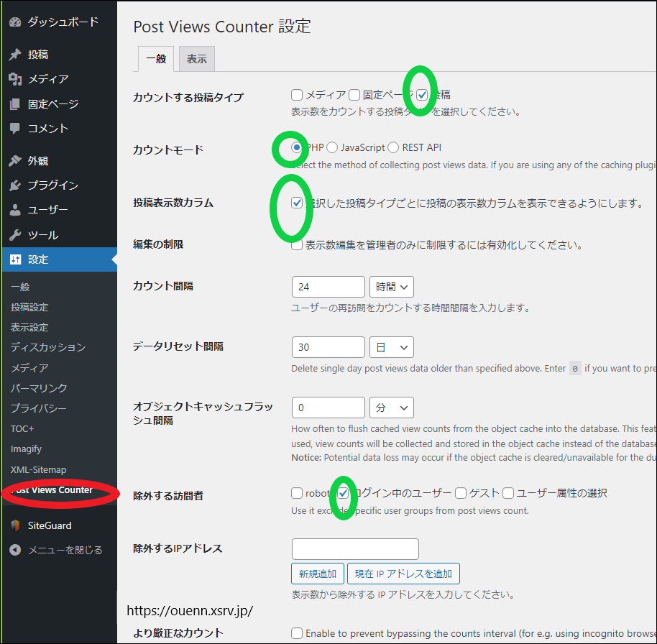657x644 pixels.
Task: Click the データリセット間隔 field showing 30
Action: (x=328, y=347)
